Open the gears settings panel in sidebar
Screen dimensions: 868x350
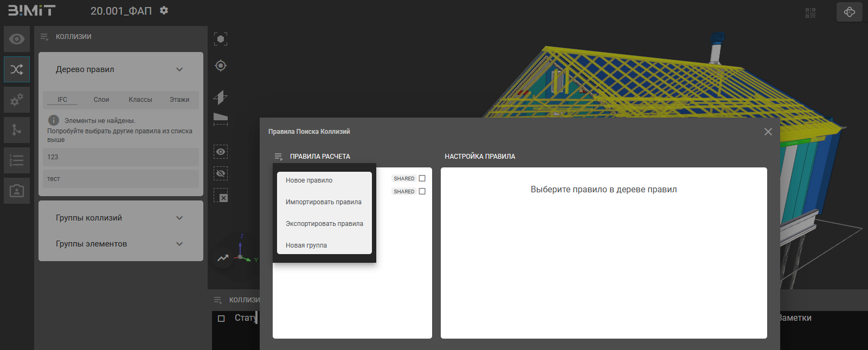point(17,100)
